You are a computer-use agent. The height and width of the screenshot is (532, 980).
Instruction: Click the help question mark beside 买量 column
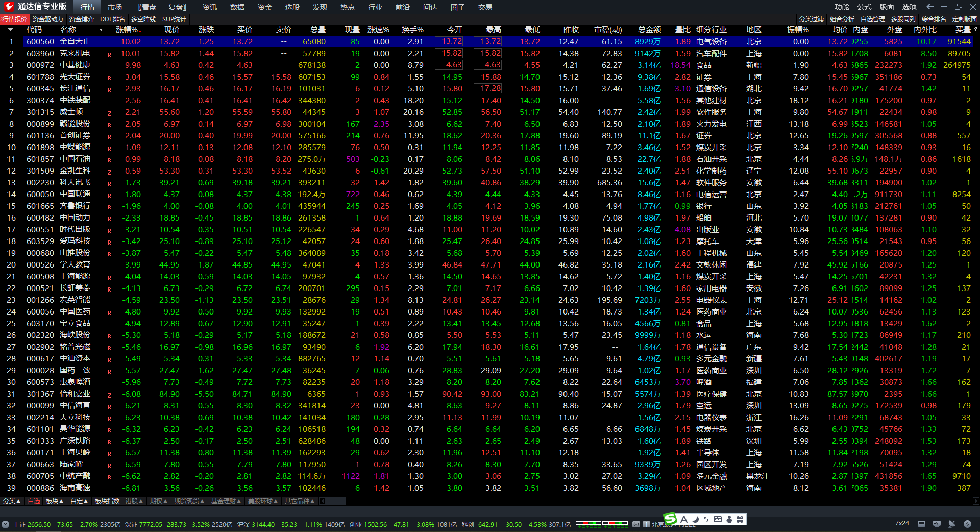(975, 30)
